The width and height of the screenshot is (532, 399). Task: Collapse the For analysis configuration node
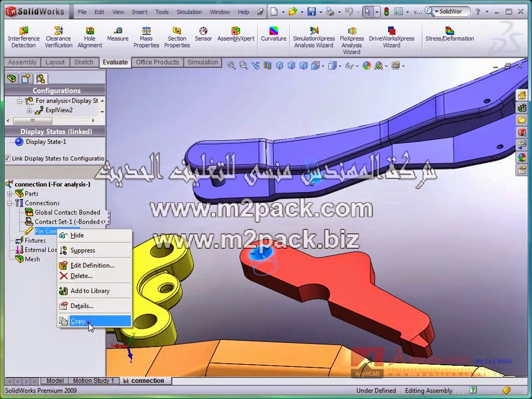click(19, 101)
